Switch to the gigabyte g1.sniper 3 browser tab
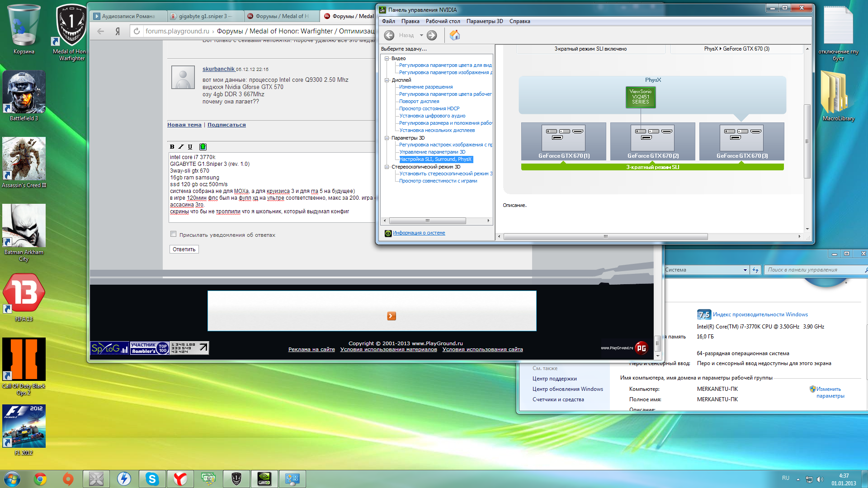Screen dimensions: 868x488 [205, 16]
